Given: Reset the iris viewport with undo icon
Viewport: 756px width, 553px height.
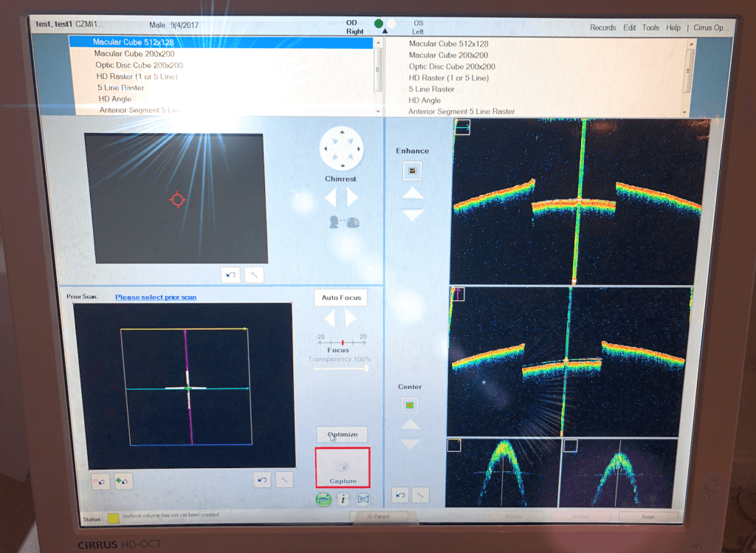Looking at the screenshot, I should pos(230,275).
